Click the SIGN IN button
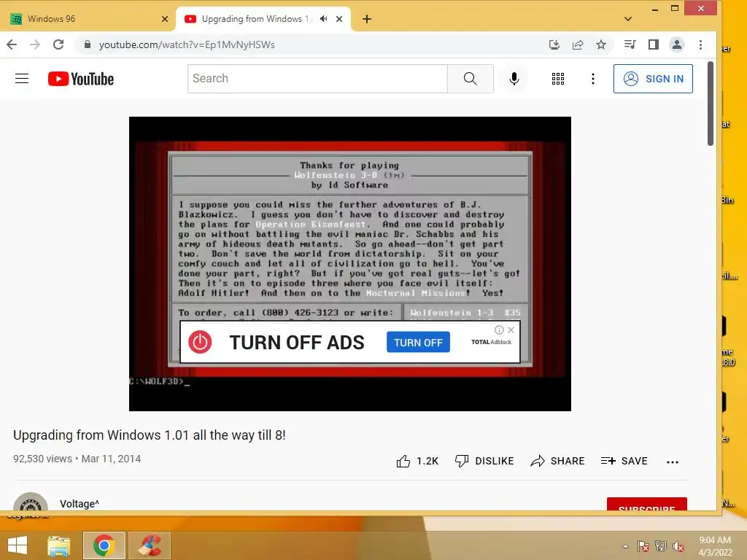This screenshot has width=747, height=560. tap(653, 79)
